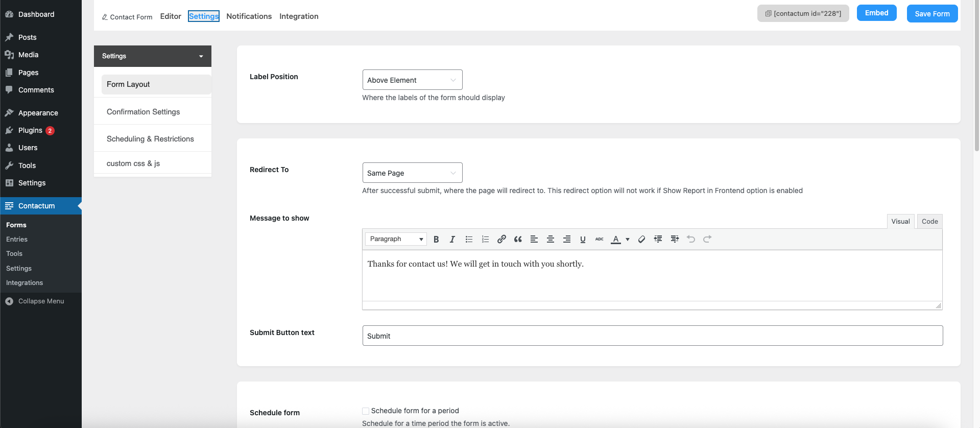Open the Label Position dropdown
Screen dimensions: 980x428
pyautogui.click(x=412, y=80)
